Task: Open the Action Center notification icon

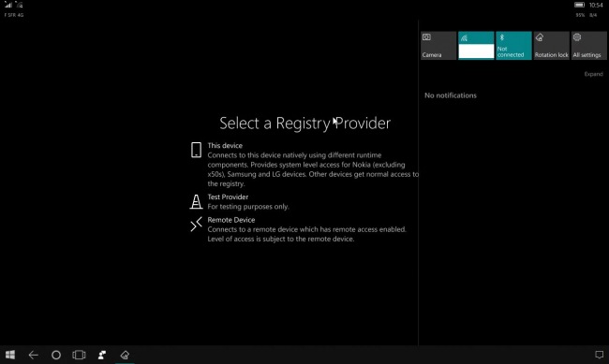Action: pyautogui.click(x=600, y=355)
